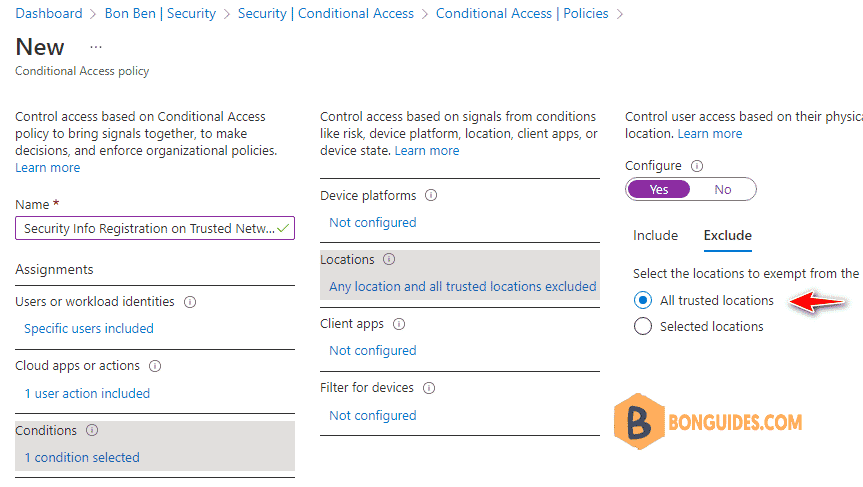Set the Configure toggle to Yes
This screenshot has height=487, width=863.
coord(658,189)
